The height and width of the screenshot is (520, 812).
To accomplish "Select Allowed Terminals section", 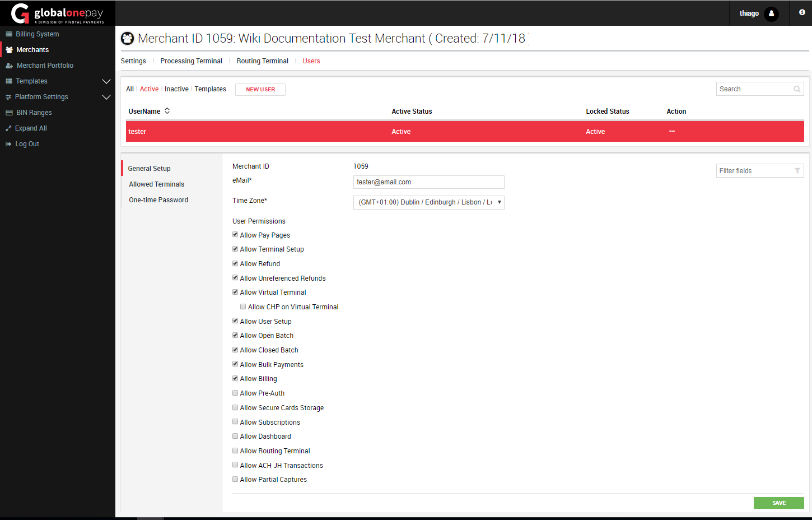I will [156, 184].
